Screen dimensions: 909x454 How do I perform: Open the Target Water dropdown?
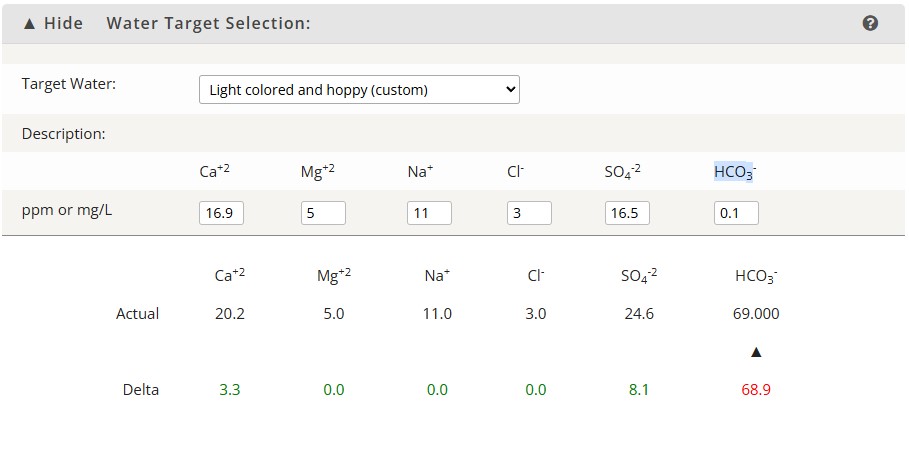click(359, 89)
